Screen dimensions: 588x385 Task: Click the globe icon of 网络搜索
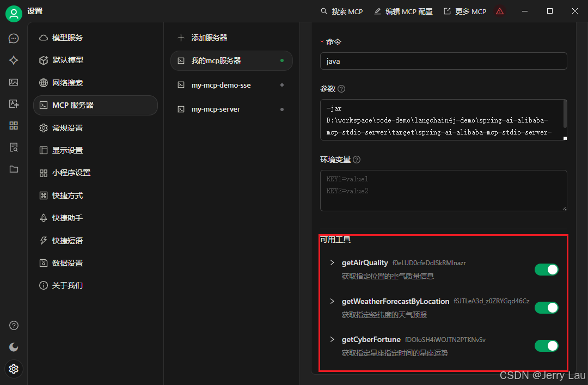tap(44, 83)
